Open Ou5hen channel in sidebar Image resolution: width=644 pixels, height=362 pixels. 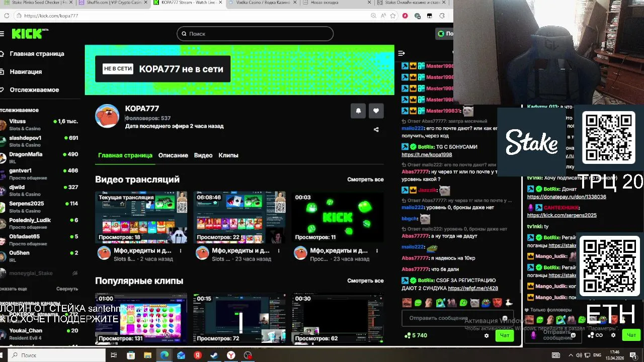[x=39, y=256]
